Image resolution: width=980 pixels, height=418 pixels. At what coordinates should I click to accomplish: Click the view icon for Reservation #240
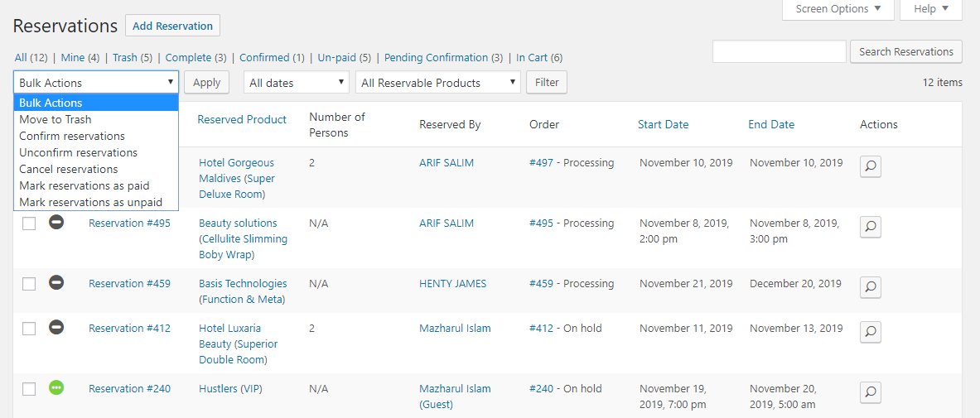pyautogui.click(x=870, y=392)
